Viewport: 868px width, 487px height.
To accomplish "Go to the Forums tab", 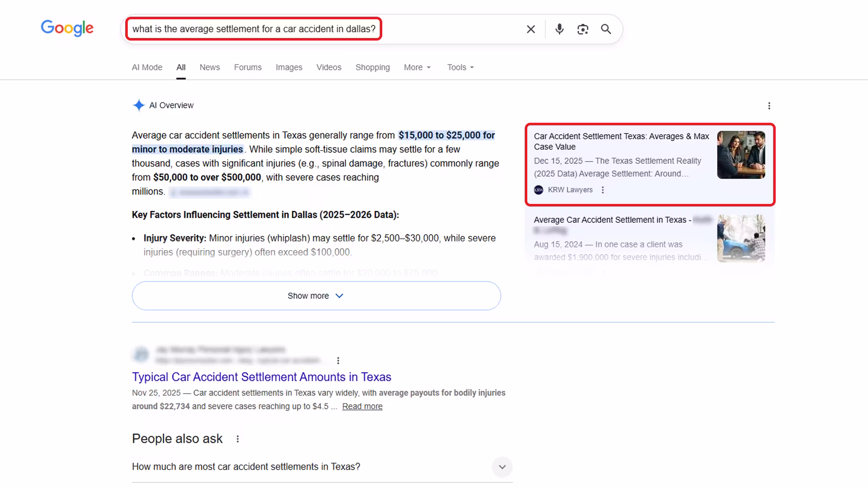I will 248,67.
